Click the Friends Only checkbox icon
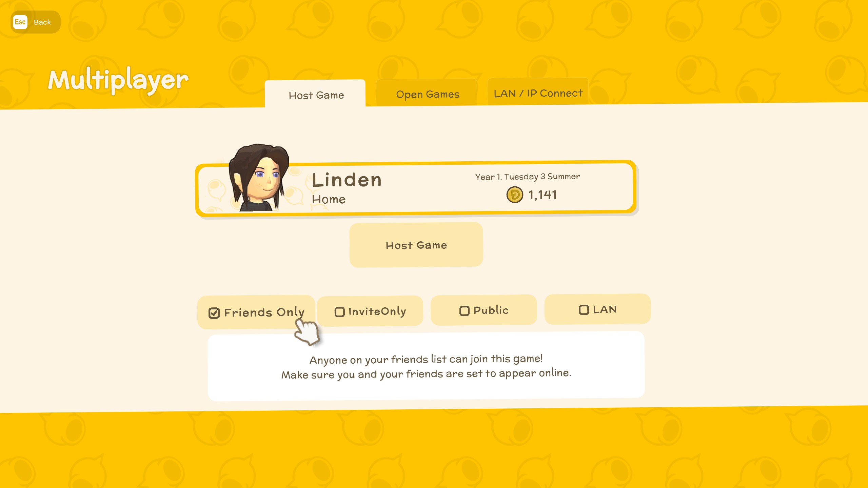Image resolution: width=868 pixels, height=488 pixels. click(213, 312)
